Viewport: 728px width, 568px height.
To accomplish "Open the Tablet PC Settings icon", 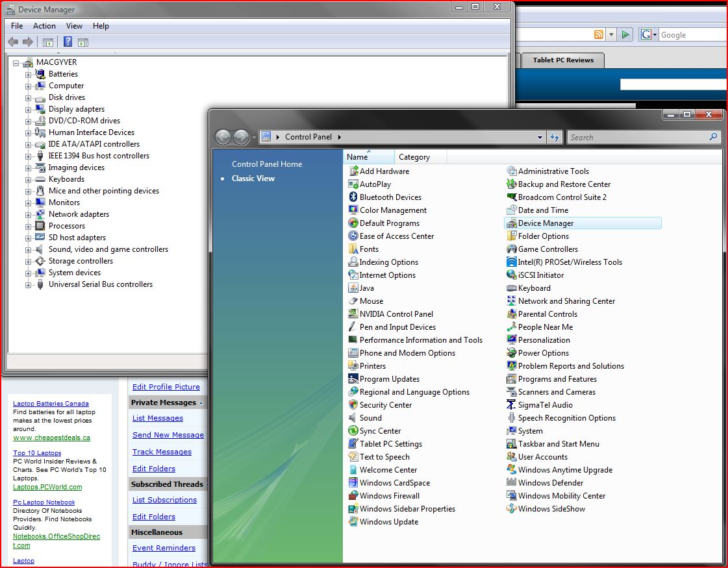I will 353,444.
